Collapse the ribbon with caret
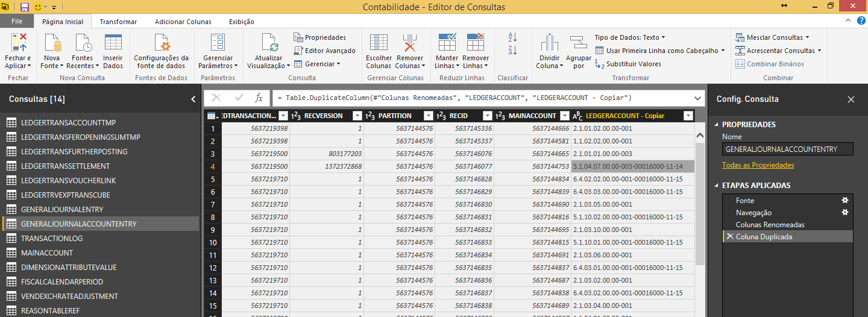This screenshot has width=868, height=317. pyautogui.click(x=849, y=21)
